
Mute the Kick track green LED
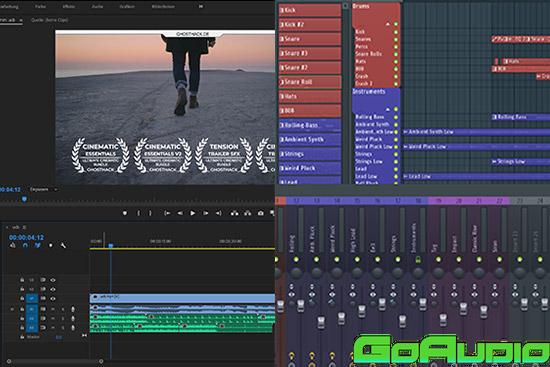coord(396,32)
